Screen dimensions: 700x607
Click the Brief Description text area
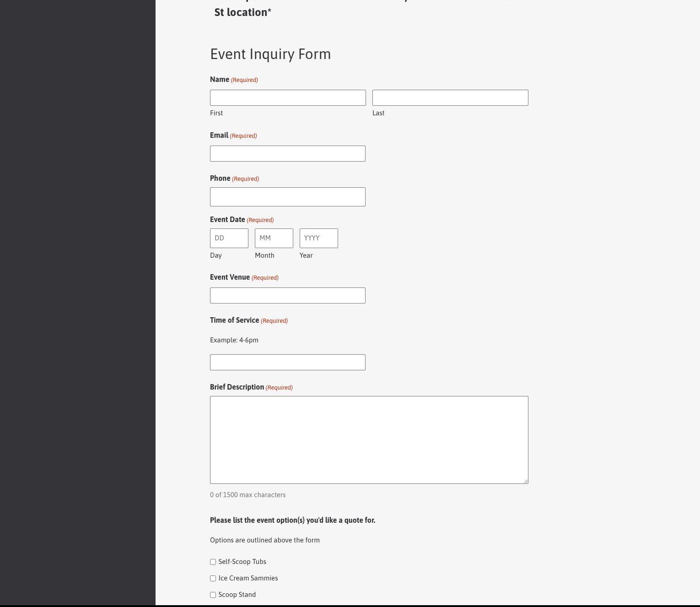(369, 440)
